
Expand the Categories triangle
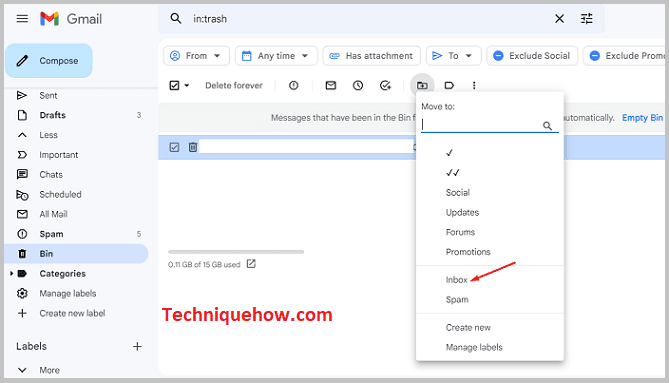click(x=12, y=273)
